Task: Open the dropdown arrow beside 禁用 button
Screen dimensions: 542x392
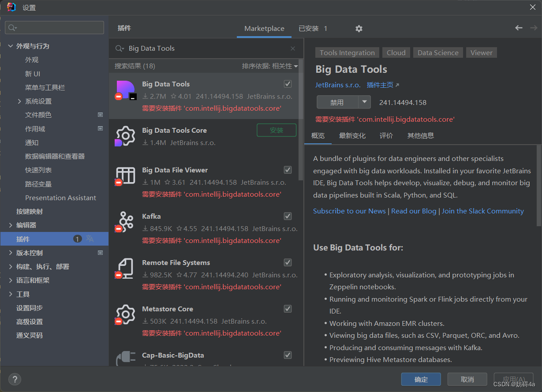Action: coord(364,102)
